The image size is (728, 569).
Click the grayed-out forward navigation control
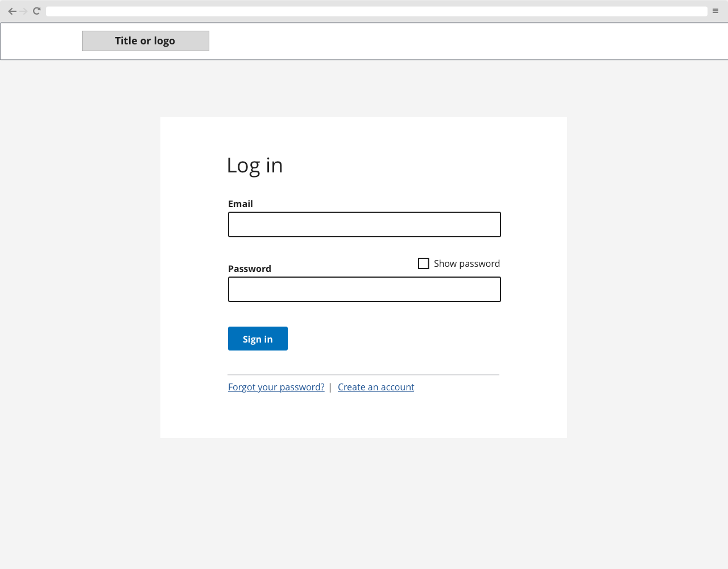(24, 11)
